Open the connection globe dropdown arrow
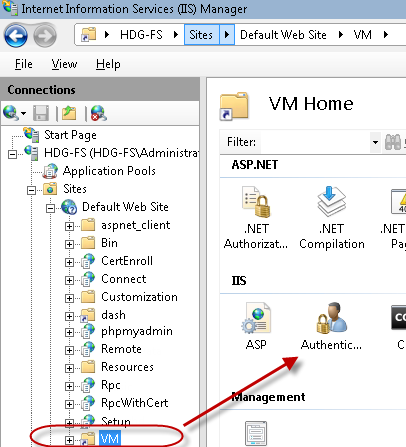The height and width of the screenshot is (447, 406). [23, 113]
